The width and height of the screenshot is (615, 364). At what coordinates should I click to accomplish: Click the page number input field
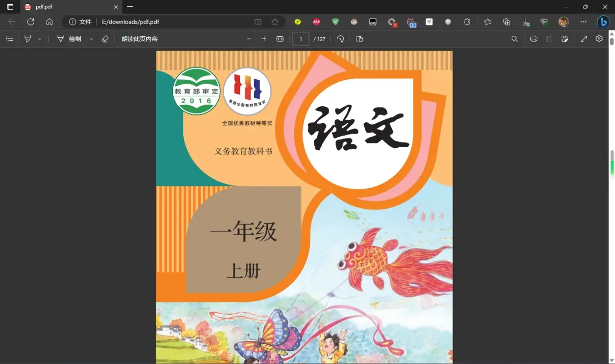[x=301, y=39]
